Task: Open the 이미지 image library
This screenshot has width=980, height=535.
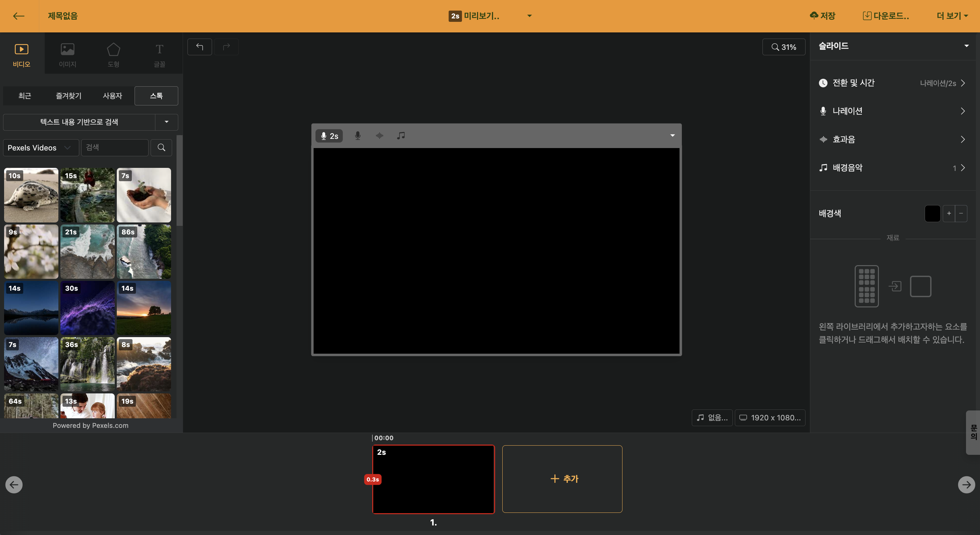Action: point(67,55)
